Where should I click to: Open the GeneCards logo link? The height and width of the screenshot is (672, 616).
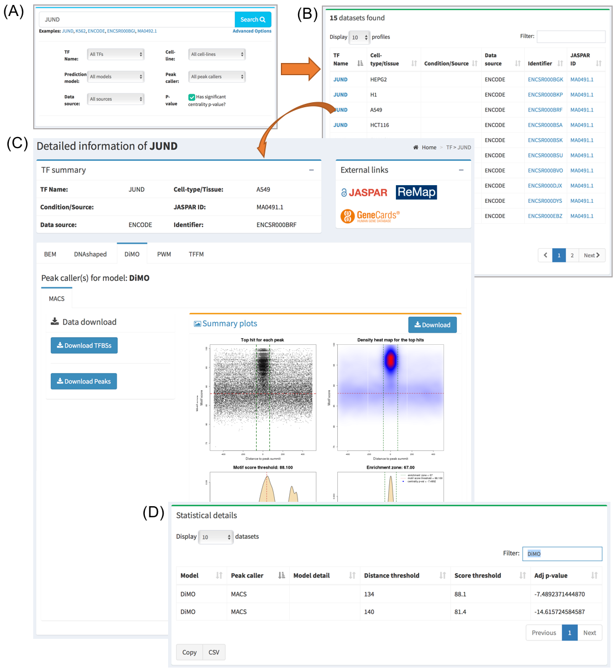[370, 216]
